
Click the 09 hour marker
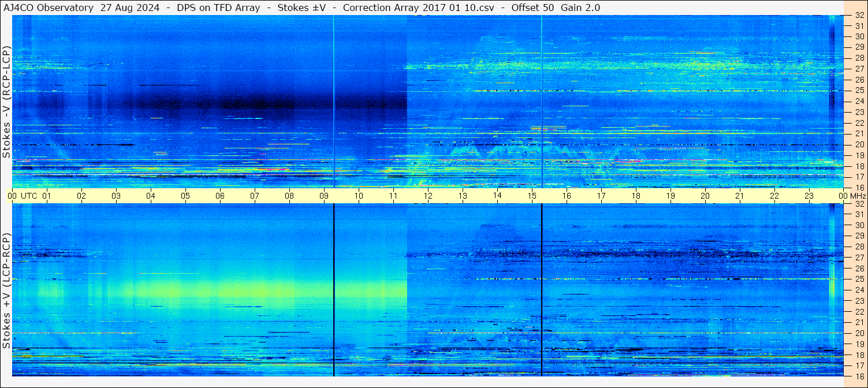coord(324,196)
